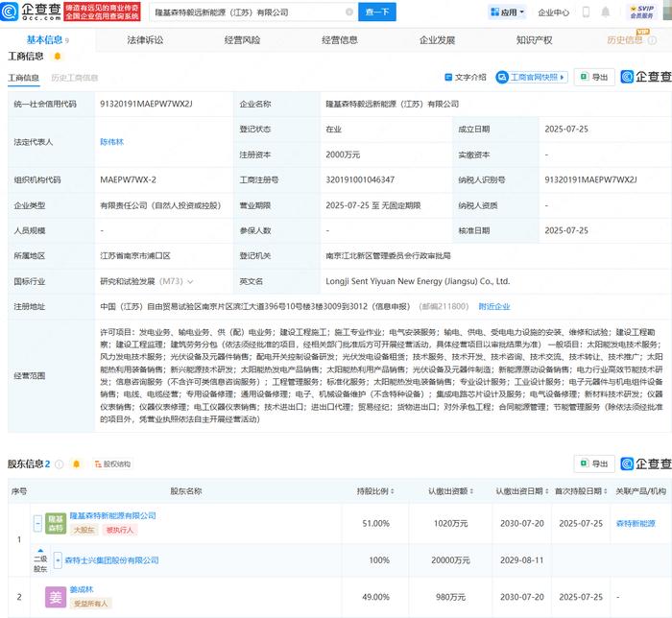Collapse the 二级股东 section arrow

point(40,550)
